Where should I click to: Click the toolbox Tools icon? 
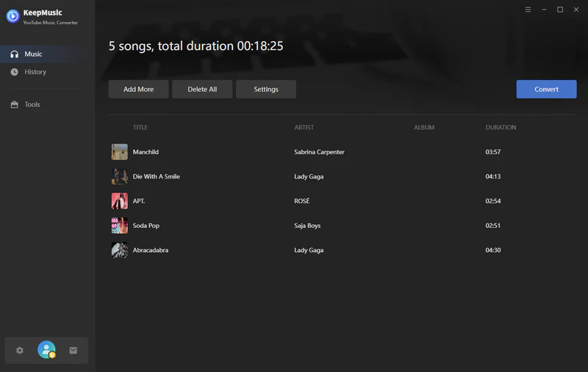14,104
